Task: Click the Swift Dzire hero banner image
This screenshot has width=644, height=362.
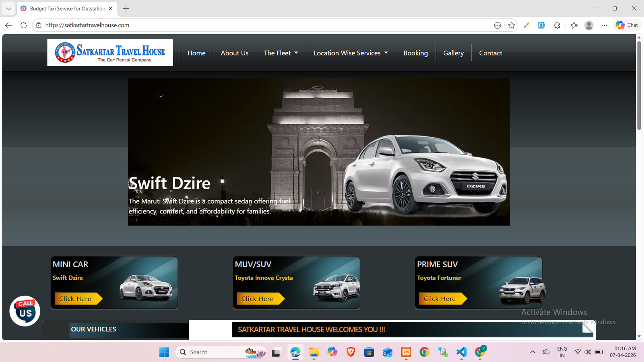Action: point(319,152)
